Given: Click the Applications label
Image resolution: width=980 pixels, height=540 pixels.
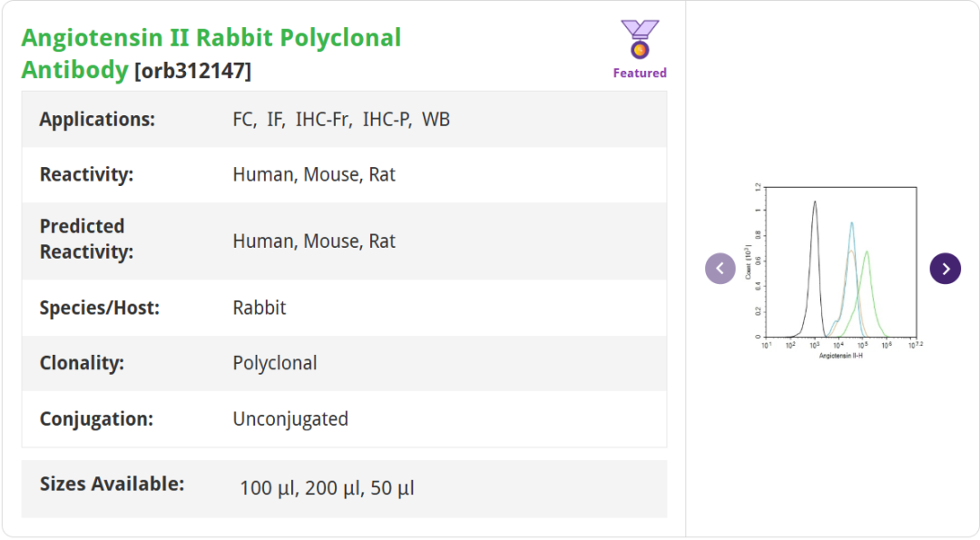Looking at the screenshot, I should coord(97,120).
